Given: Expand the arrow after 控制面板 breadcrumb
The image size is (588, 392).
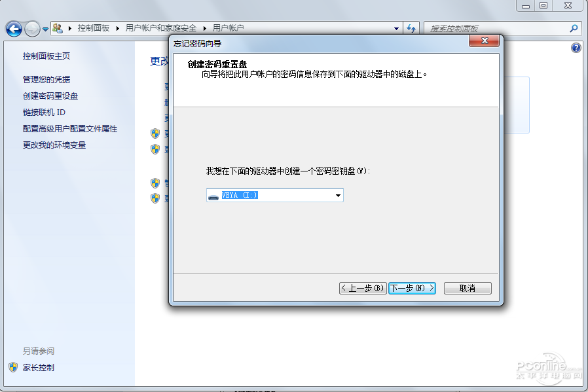Looking at the screenshot, I should click(118, 28).
